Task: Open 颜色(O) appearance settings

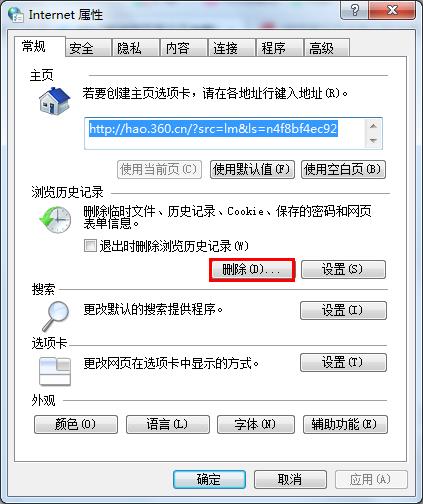Action: [x=76, y=424]
